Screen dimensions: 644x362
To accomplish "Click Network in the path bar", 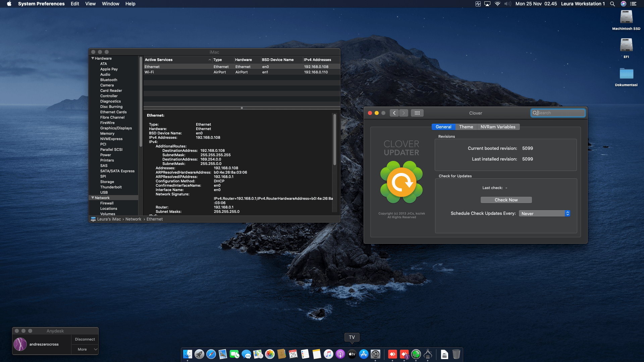I will [x=133, y=219].
